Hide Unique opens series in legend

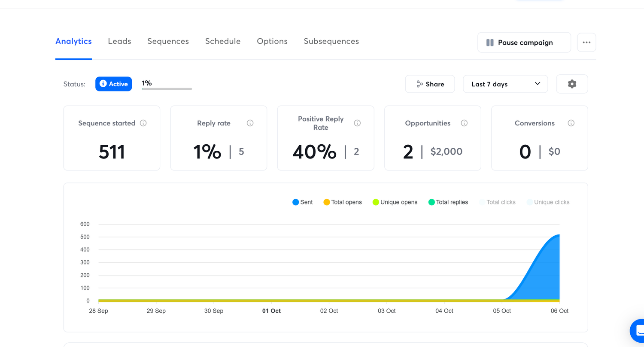coord(395,202)
